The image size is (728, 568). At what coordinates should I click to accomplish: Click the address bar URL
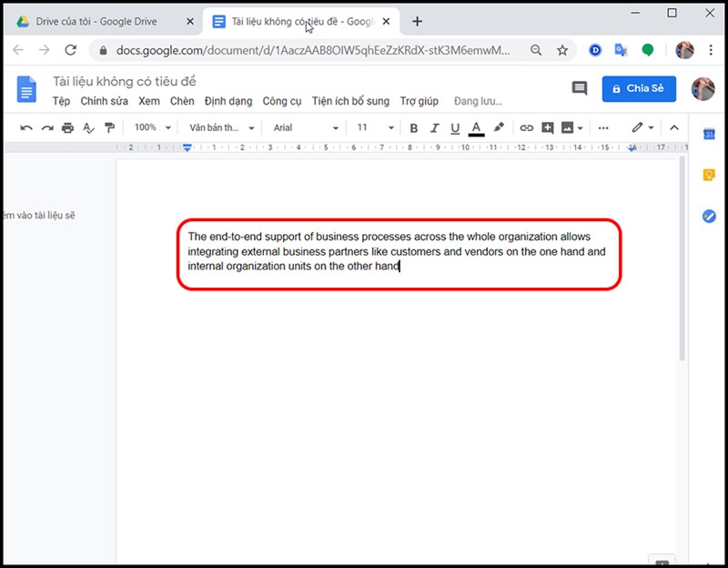pos(312,50)
